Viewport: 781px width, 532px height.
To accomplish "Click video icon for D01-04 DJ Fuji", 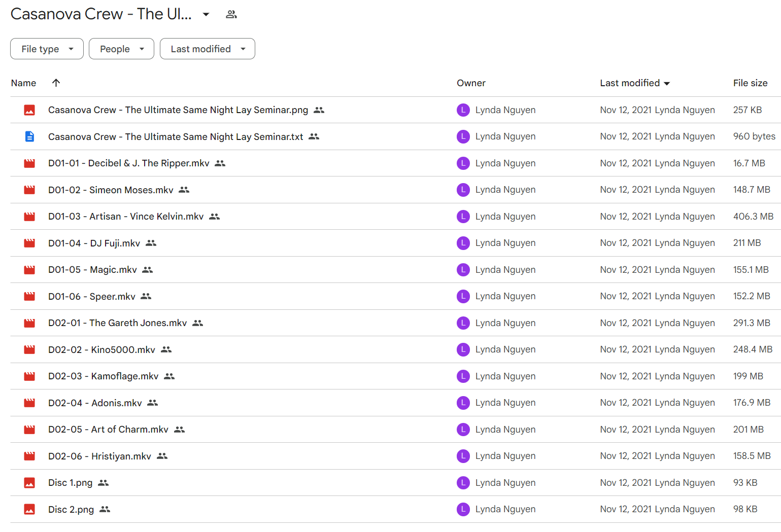I will point(30,243).
